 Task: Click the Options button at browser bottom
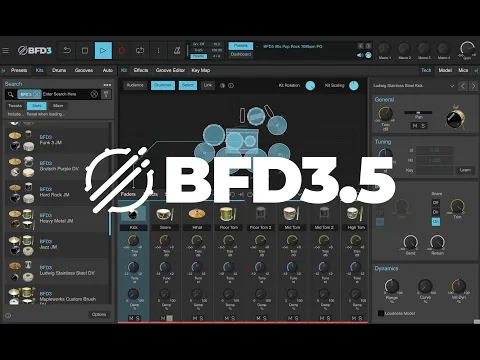99,314
